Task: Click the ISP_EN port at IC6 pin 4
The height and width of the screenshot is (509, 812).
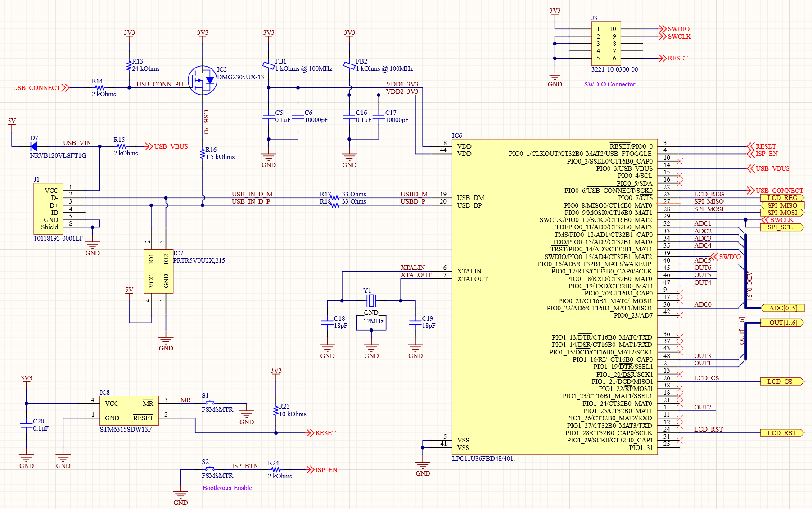Action: point(762,154)
